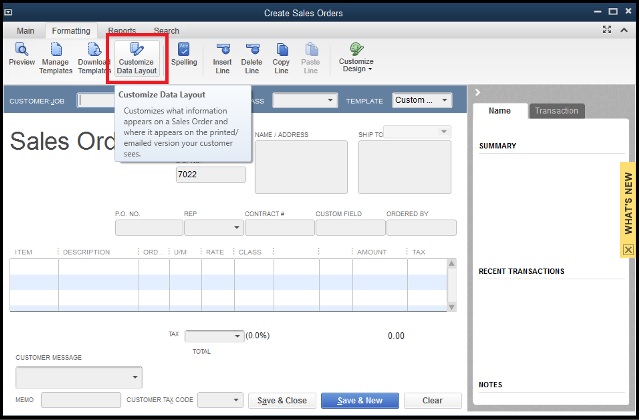Image resolution: width=640 pixels, height=420 pixels.
Task: Click the Recent Transactions heading
Action: 521,271
